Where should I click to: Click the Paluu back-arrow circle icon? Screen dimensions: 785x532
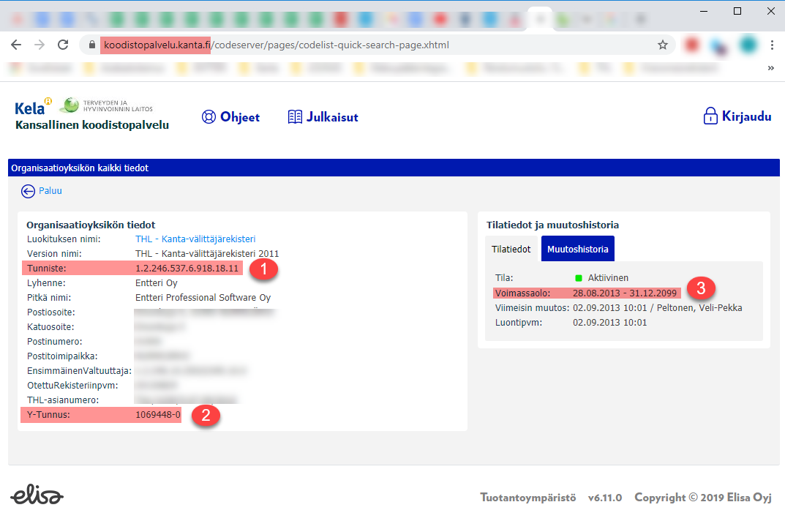point(28,191)
